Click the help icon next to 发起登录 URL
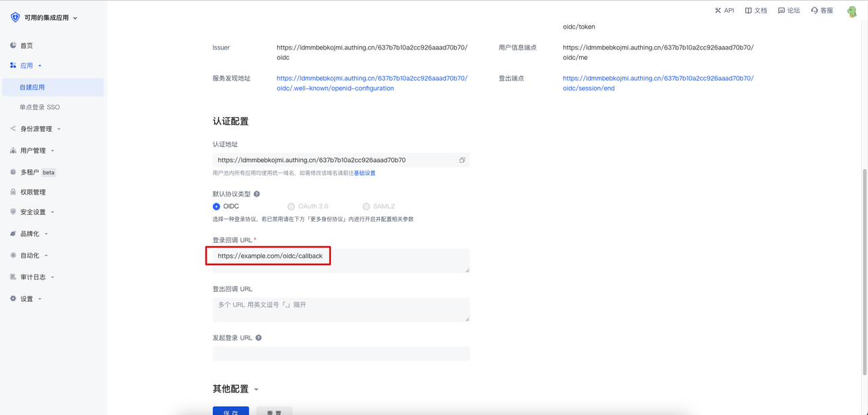868x415 pixels. [258, 338]
